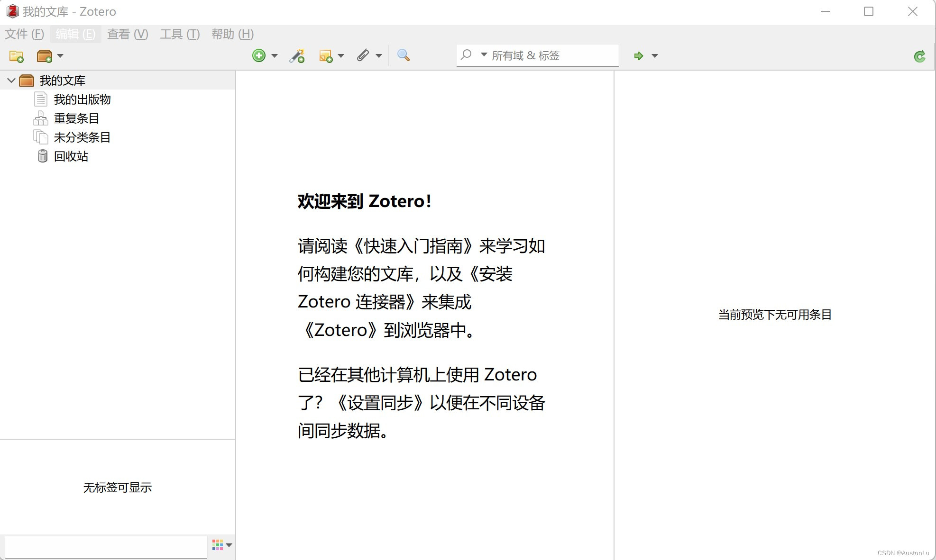Select 我的文库 in the collections tree
Viewport: 936px width, 560px height.
pyautogui.click(x=118, y=81)
